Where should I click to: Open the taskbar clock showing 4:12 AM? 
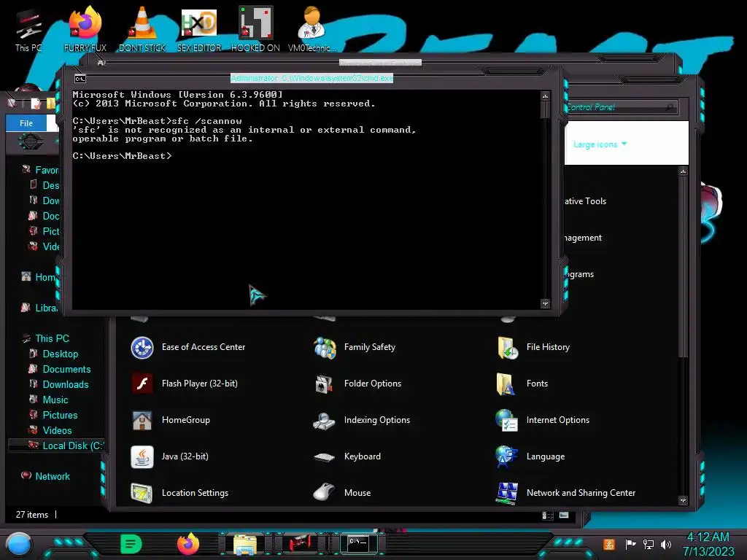coord(708,544)
